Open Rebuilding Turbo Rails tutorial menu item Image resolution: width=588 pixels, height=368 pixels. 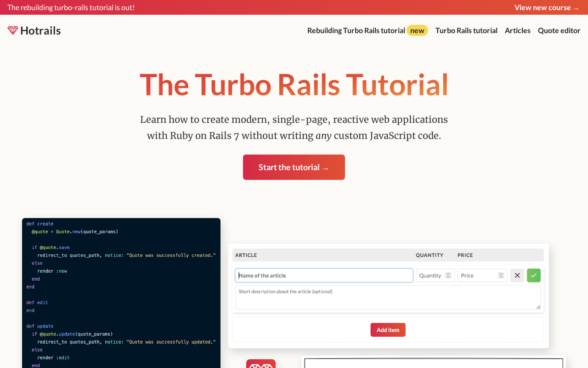tap(356, 30)
